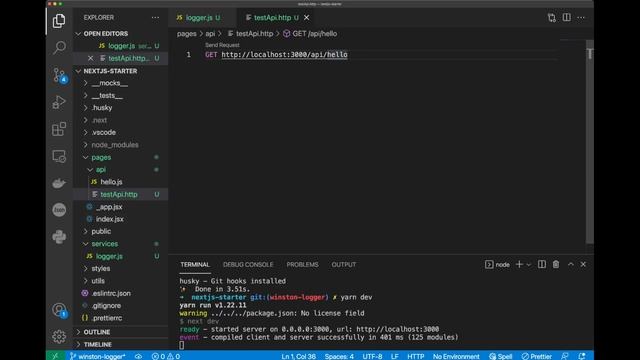Change LF end of line sequence
The height and width of the screenshot is (360, 640).
394,356
